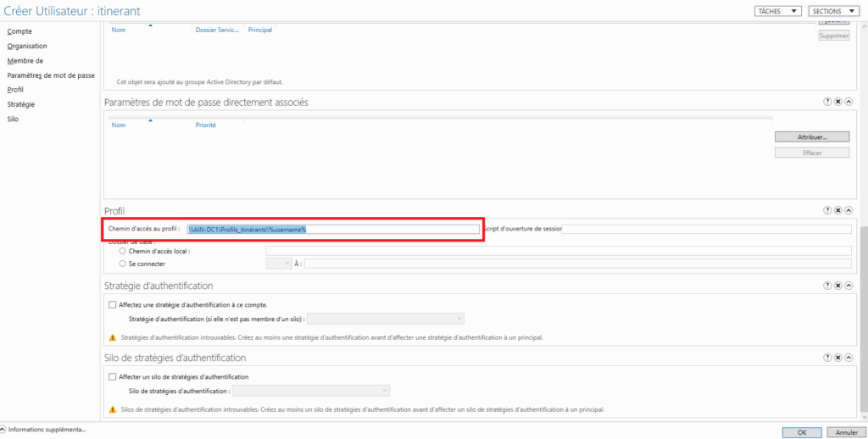Expand the Informations supplémentaires chevron icon
Screen dimensions: 868x439
click(x=3, y=430)
